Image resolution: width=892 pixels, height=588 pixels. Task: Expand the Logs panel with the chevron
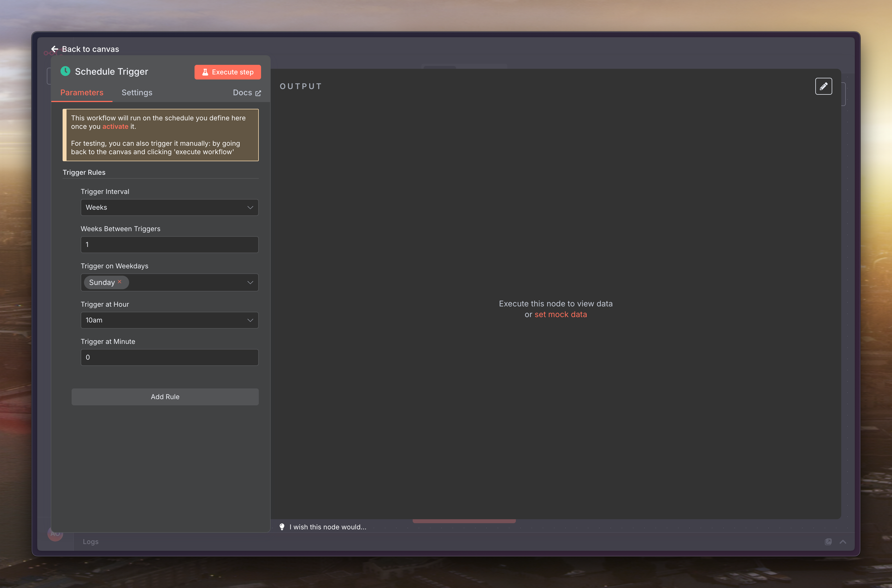(843, 541)
